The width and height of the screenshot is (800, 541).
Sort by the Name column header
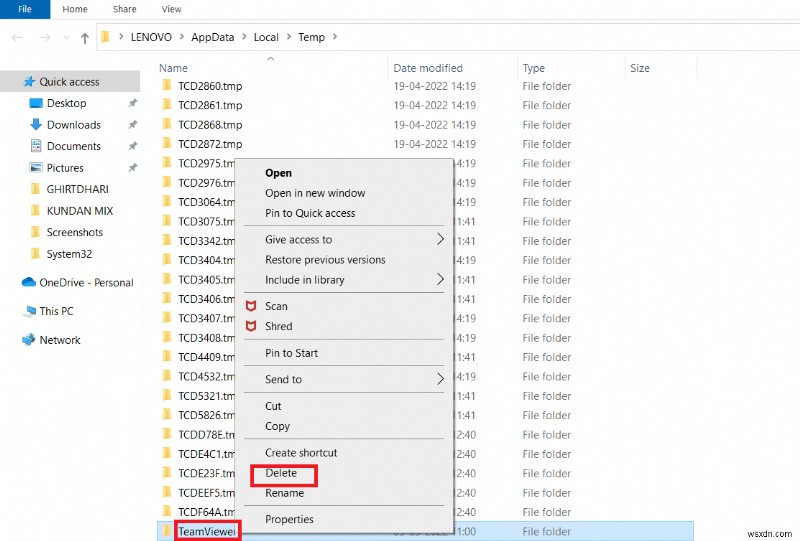click(173, 68)
